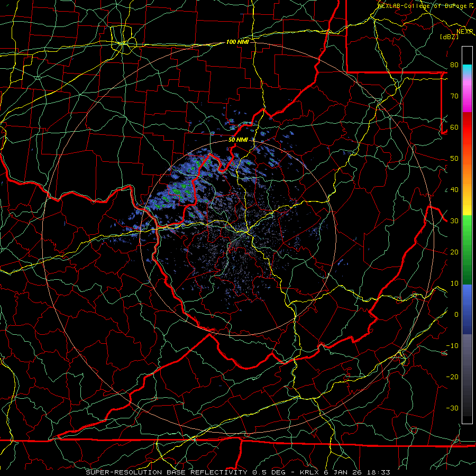Click the -10 value on the color scale
Image resolution: width=476 pixels, height=476 pixels.
click(452, 346)
